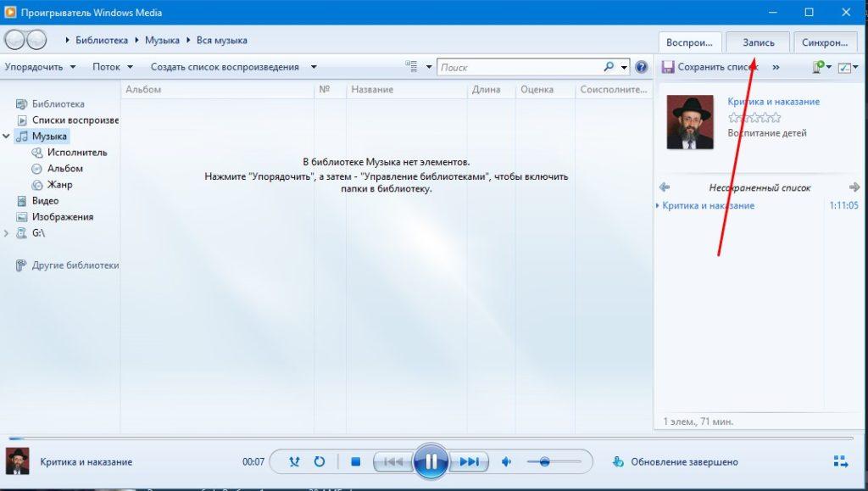Switch to the Синхронизация tab
The image size is (868, 491).
point(825,42)
